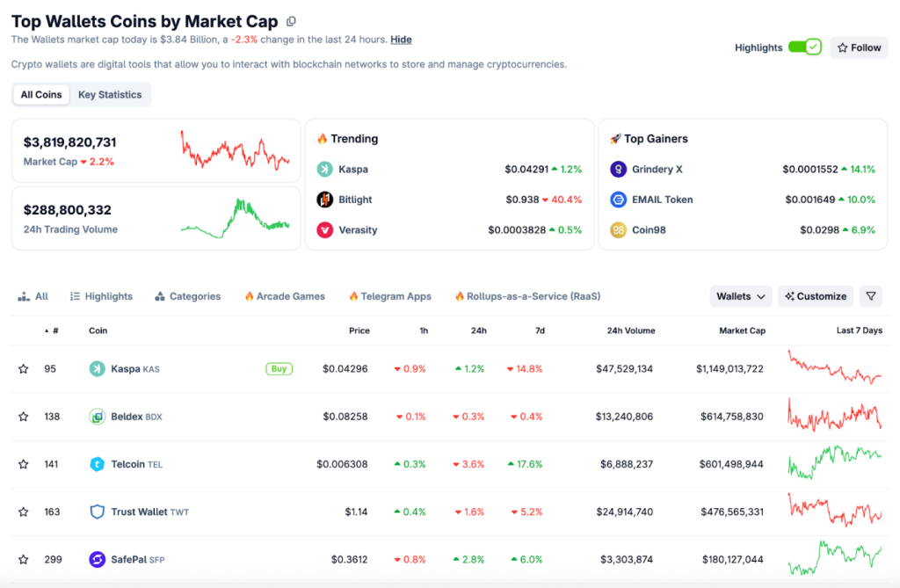Open the filter funnel icon
Viewport: 900px width, 588px height.
[x=871, y=296]
